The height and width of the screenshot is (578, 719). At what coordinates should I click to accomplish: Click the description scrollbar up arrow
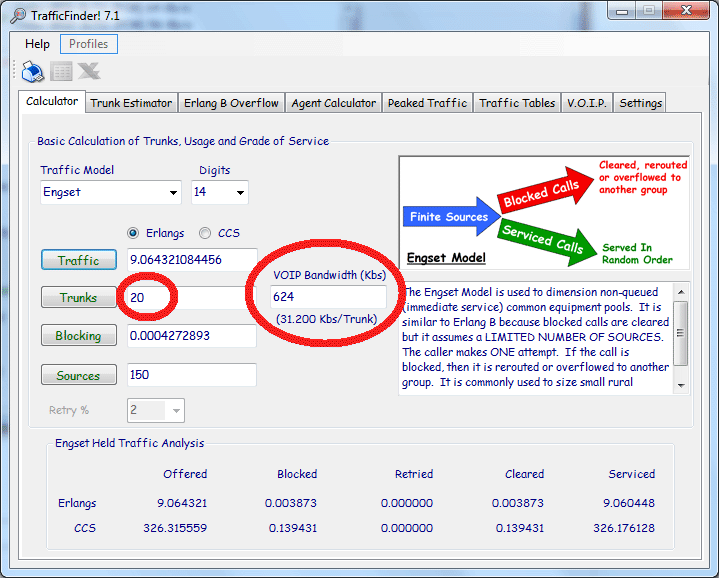(x=681, y=292)
